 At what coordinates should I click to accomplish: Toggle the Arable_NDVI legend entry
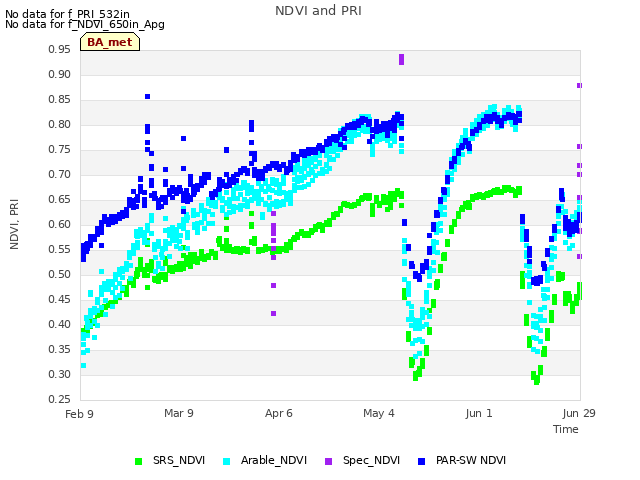264,460
